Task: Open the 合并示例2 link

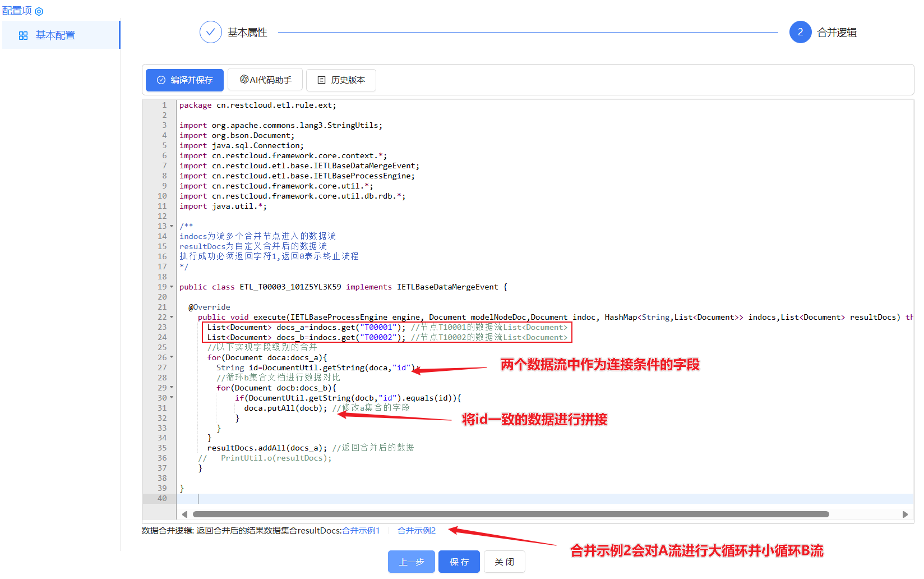Action: 417,531
